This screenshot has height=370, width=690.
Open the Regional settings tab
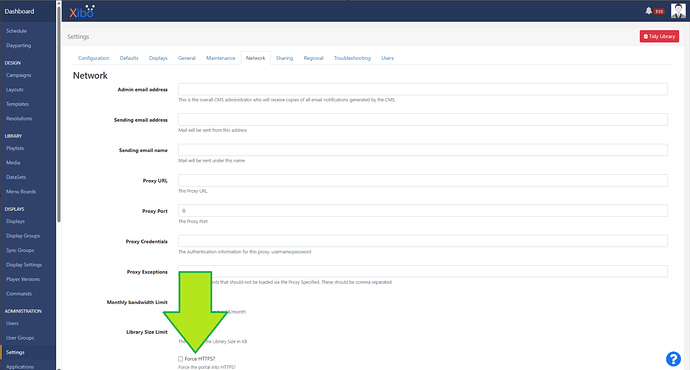tap(313, 58)
